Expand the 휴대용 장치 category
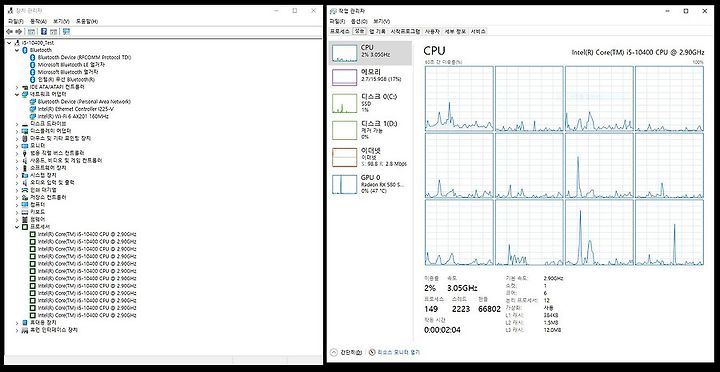The height and width of the screenshot is (372, 720). [x=17, y=322]
